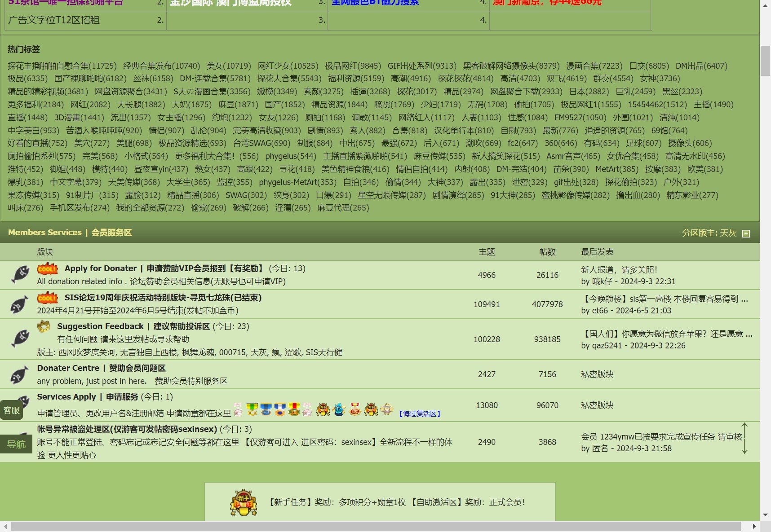Click the COOL! badge next to Apply for Donater
Viewport: 771px width, 532px height.
(48, 268)
